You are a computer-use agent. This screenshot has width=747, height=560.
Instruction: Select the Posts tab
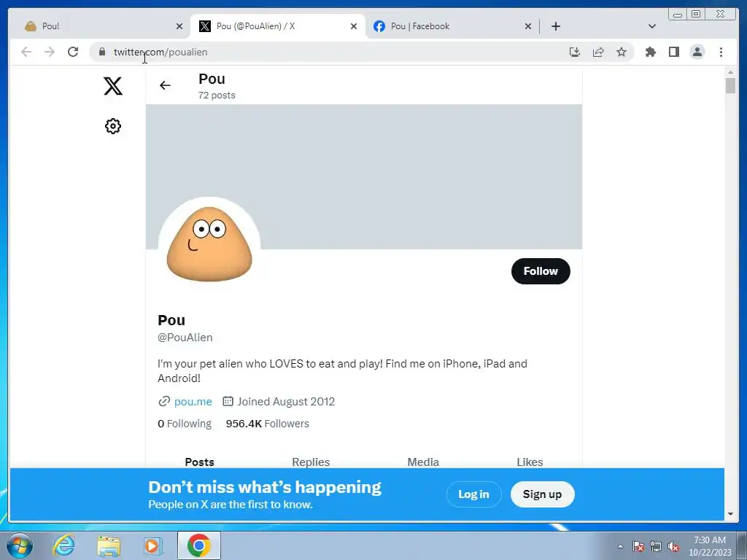200,462
